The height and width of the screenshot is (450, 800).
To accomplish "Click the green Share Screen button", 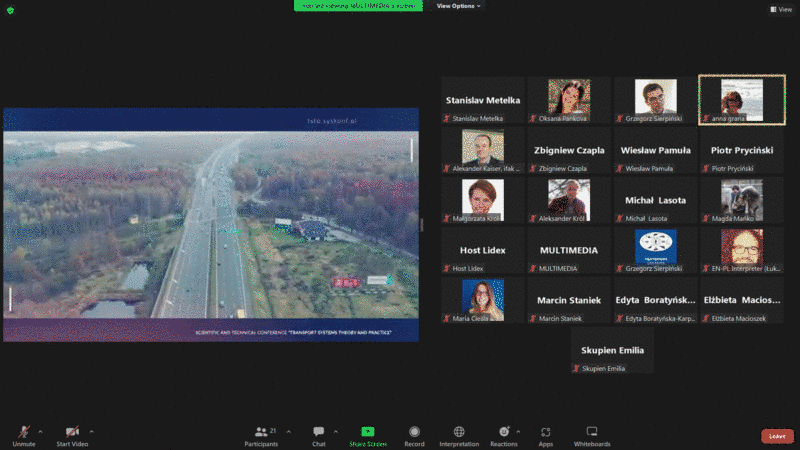I will (x=368, y=433).
